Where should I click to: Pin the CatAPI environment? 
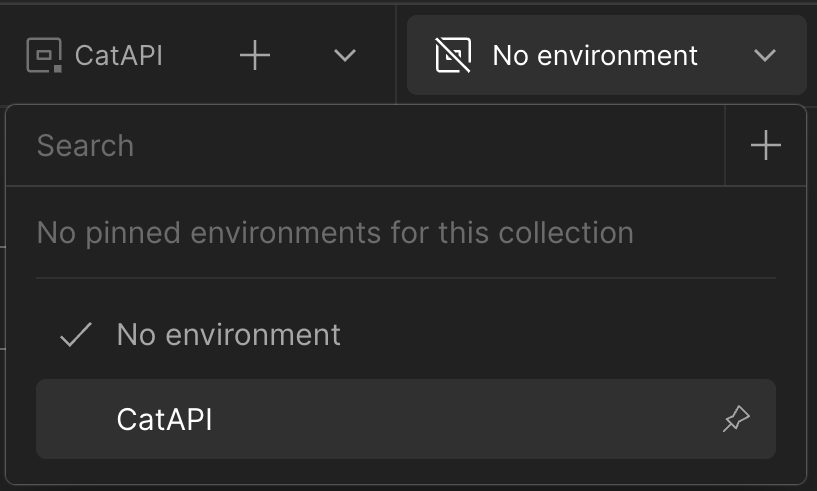pyautogui.click(x=736, y=419)
